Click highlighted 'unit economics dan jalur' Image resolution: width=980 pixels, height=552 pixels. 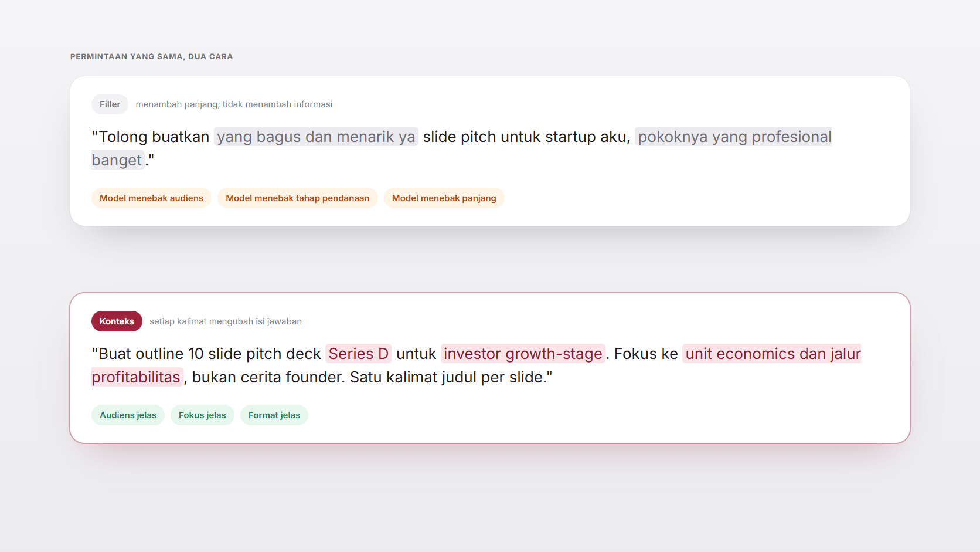pos(772,354)
